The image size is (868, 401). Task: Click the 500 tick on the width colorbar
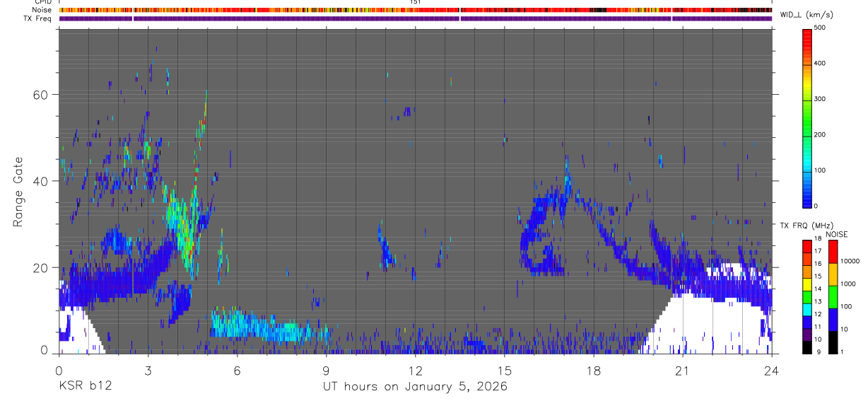coord(820,28)
